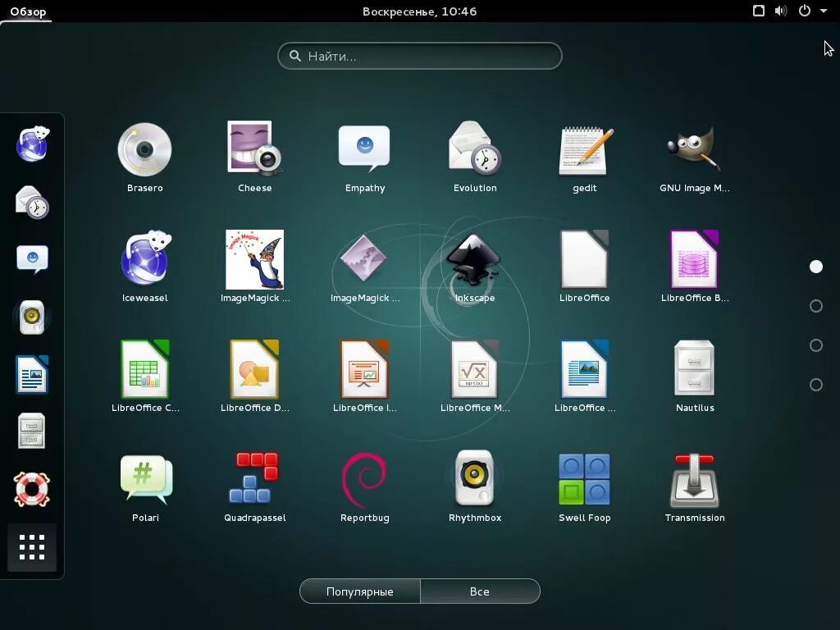Screen dimensions: 840x630
Task: Open the file cabinet icon in the dash
Action: (32, 431)
